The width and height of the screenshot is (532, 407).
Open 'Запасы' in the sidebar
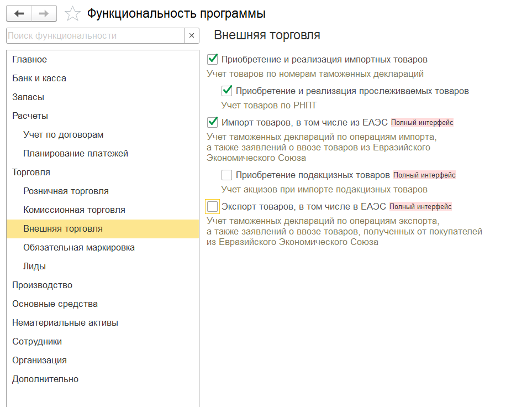coord(102,97)
